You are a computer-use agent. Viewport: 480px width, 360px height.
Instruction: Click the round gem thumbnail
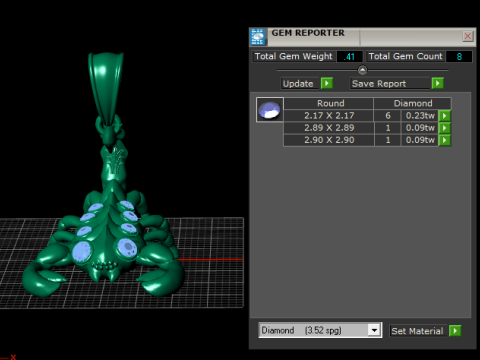pos(270,110)
